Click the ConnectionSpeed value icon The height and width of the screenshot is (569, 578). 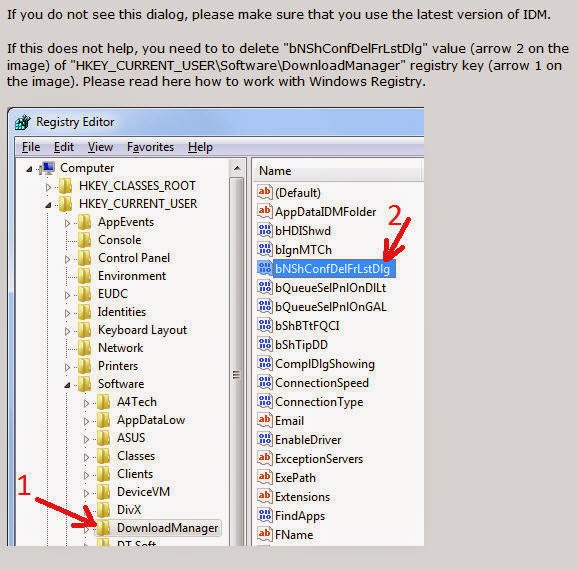point(265,382)
